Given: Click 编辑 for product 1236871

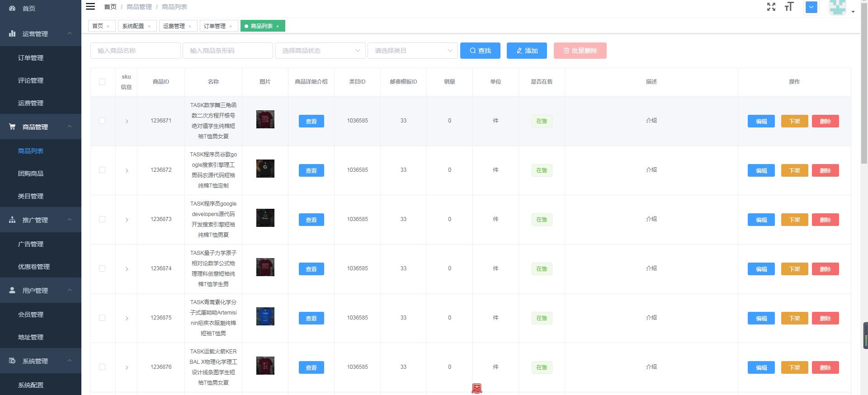Looking at the screenshot, I should (x=761, y=121).
